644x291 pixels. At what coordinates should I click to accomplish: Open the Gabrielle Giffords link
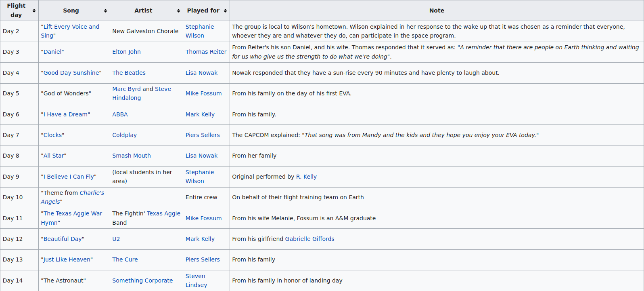(x=309, y=239)
